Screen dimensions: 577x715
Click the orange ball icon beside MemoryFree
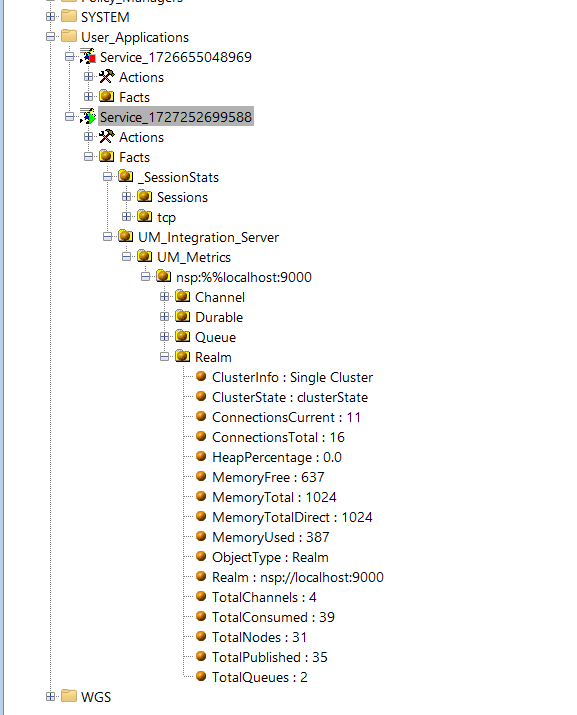click(201, 476)
